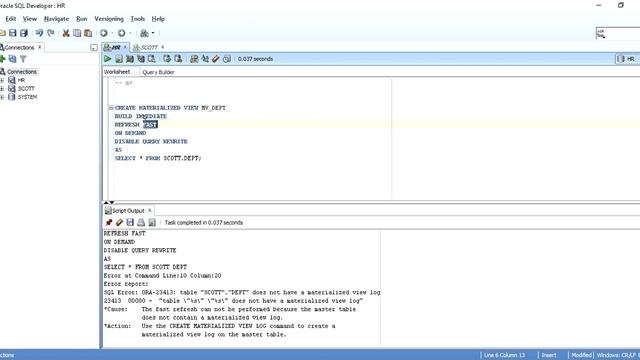Screen dimensions: 640x360
Task: Click the Rollback icon
Action: click(178, 59)
